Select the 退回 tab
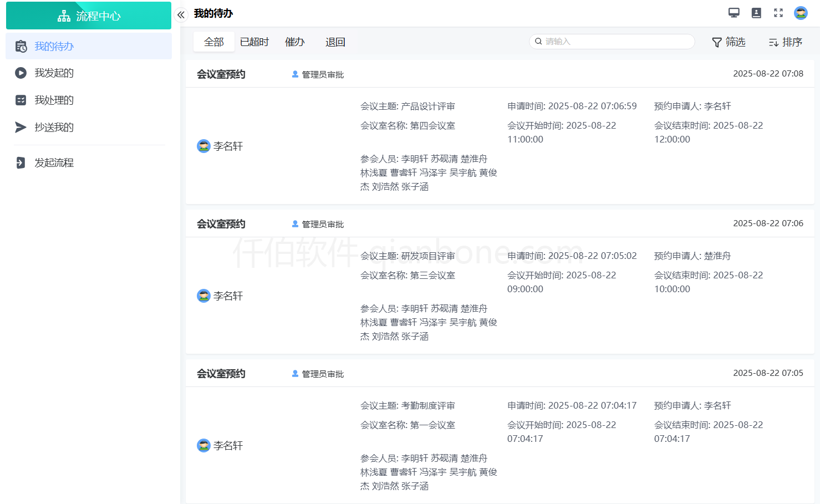Image resolution: width=820 pixels, height=504 pixels. pyautogui.click(x=335, y=42)
